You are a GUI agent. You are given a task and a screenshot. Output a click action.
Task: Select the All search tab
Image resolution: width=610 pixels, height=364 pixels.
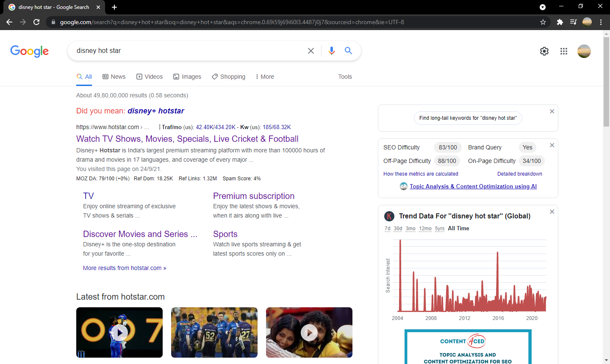point(84,77)
